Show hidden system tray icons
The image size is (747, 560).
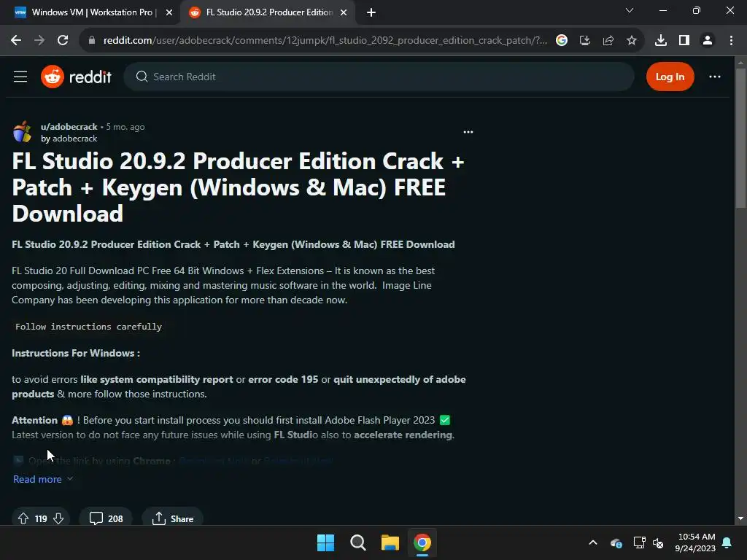(x=593, y=542)
